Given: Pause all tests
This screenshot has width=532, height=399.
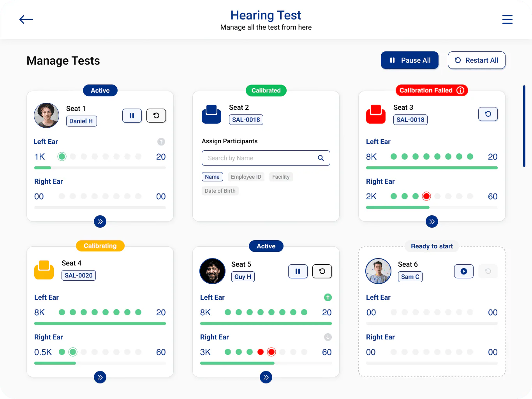Looking at the screenshot, I should pyautogui.click(x=410, y=60).
